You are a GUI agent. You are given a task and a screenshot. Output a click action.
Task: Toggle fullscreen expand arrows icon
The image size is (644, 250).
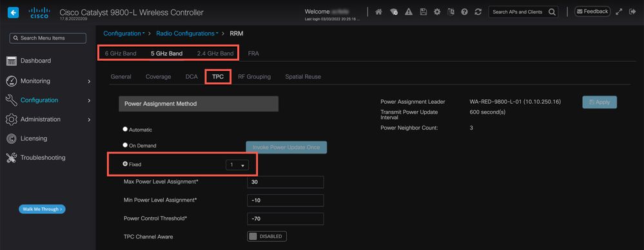619,12
